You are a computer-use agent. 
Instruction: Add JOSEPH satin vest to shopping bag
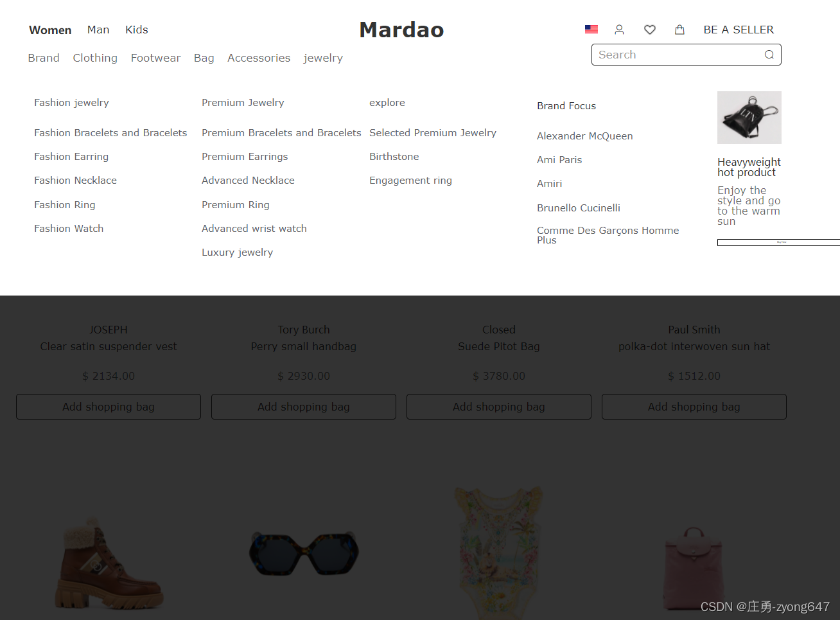[x=109, y=407]
